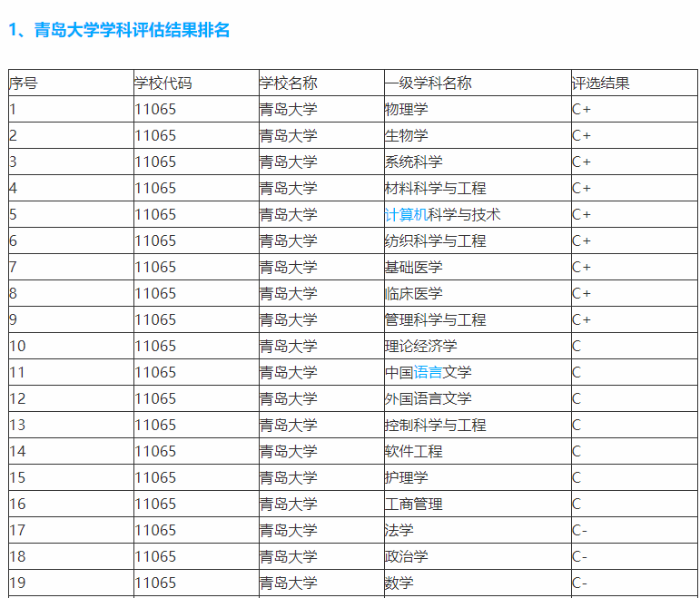Open the 计算机 link in row 5
Screen dimensions: 700x598
pos(406,215)
